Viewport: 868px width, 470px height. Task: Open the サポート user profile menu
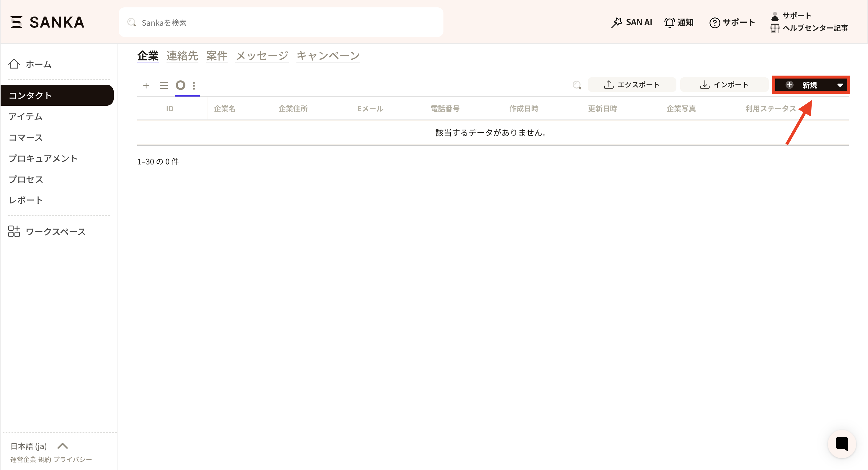(796, 15)
